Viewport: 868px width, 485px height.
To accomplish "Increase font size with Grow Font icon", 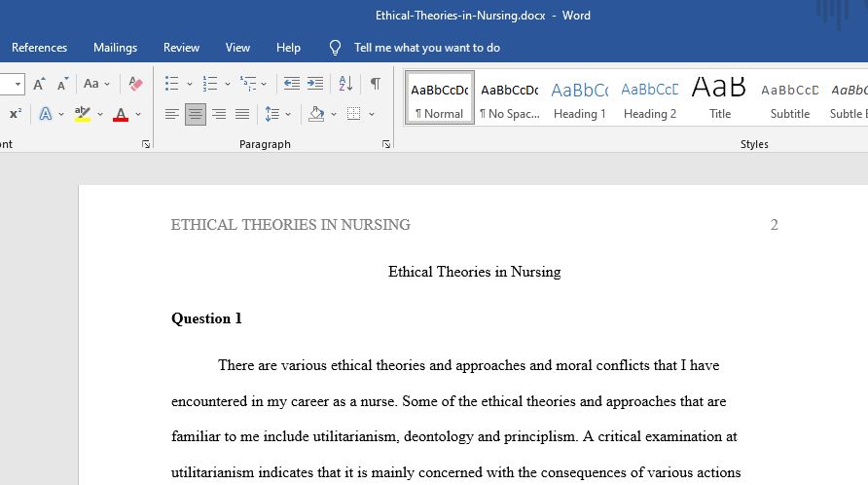I will (39, 84).
